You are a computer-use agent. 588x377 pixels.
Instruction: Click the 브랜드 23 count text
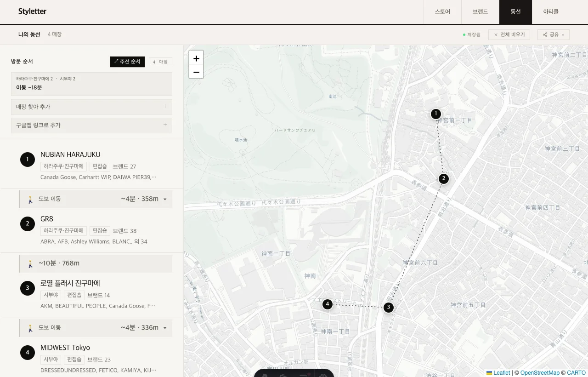pyautogui.click(x=99, y=360)
